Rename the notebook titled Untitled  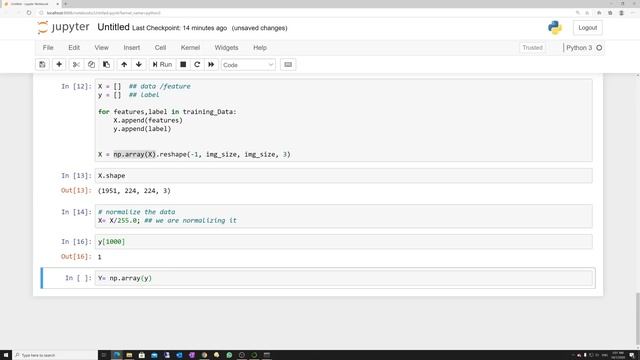point(113,27)
